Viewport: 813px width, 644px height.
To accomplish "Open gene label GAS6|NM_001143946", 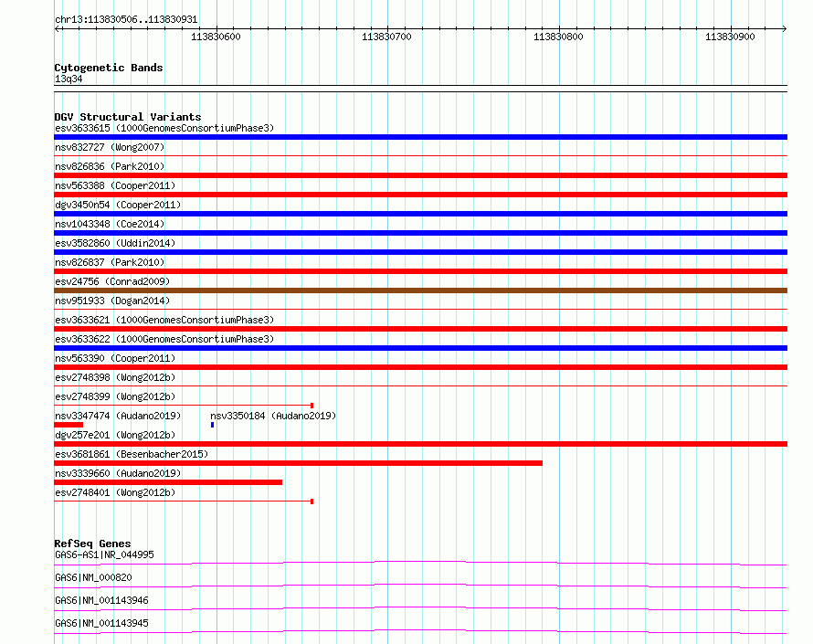I will [x=101, y=600].
